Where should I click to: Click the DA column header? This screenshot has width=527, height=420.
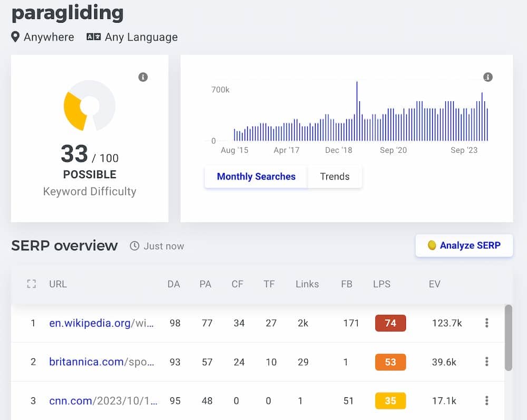point(174,284)
